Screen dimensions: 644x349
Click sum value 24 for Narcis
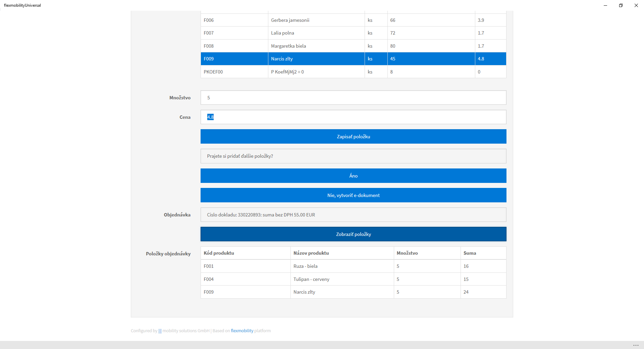(x=483, y=292)
